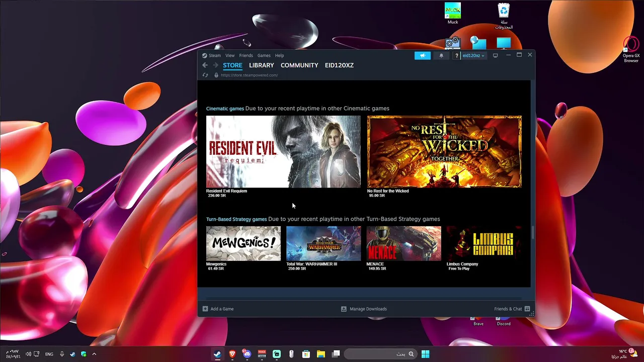This screenshot has height=362, width=644.
Task: Open the notifications bell in Steam
Action: point(441,55)
